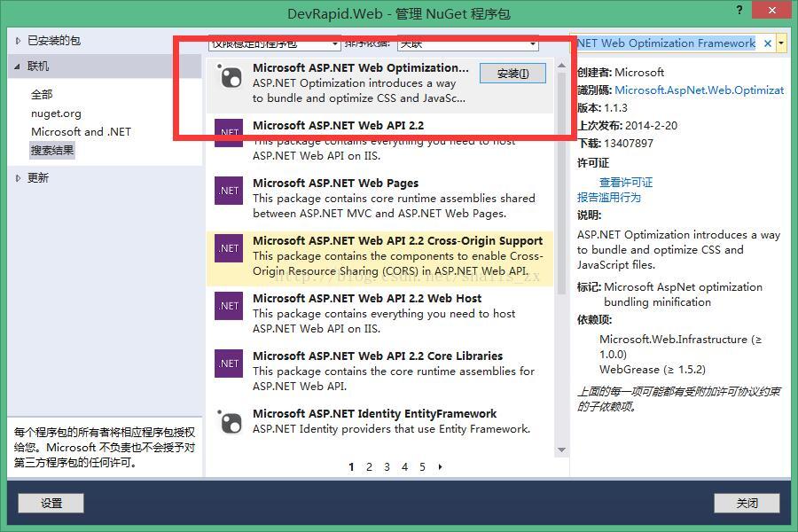Click the .NET icon for Web Pages package
The height and width of the screenshot is (532, 798).
pos(229,191)
